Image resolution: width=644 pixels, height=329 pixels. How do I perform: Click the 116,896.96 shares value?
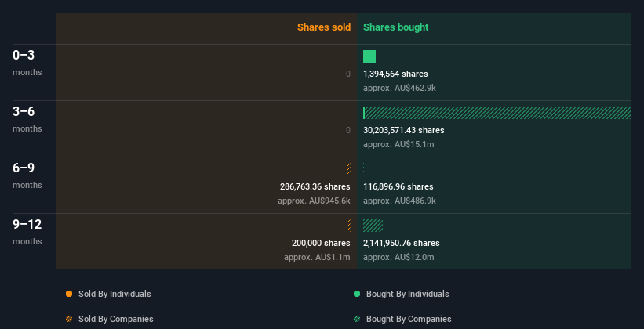398,186
